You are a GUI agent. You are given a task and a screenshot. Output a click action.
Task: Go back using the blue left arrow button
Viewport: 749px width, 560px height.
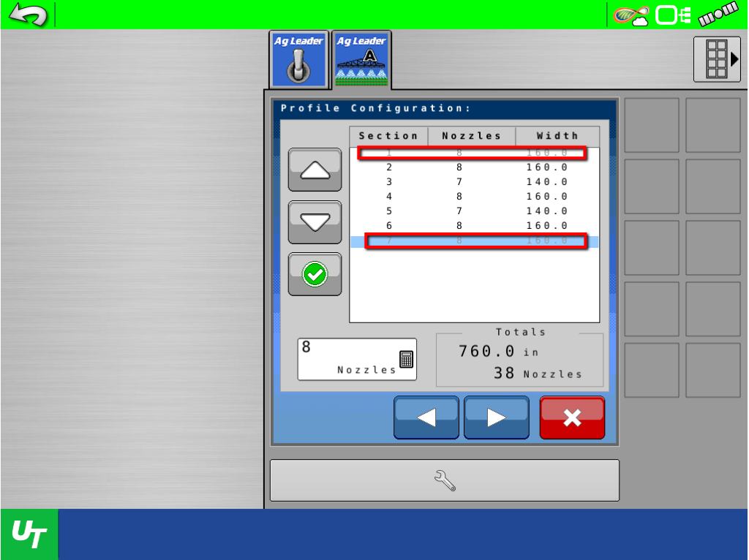coord(426,417)
